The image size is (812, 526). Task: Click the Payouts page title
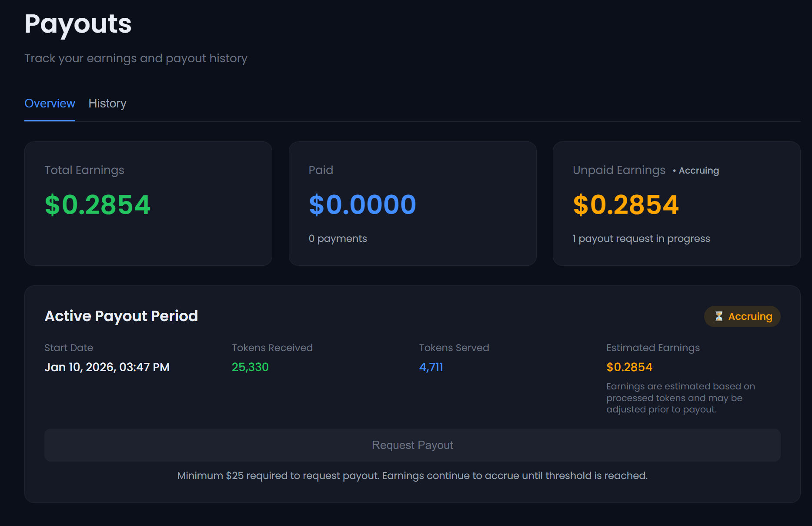78,25
